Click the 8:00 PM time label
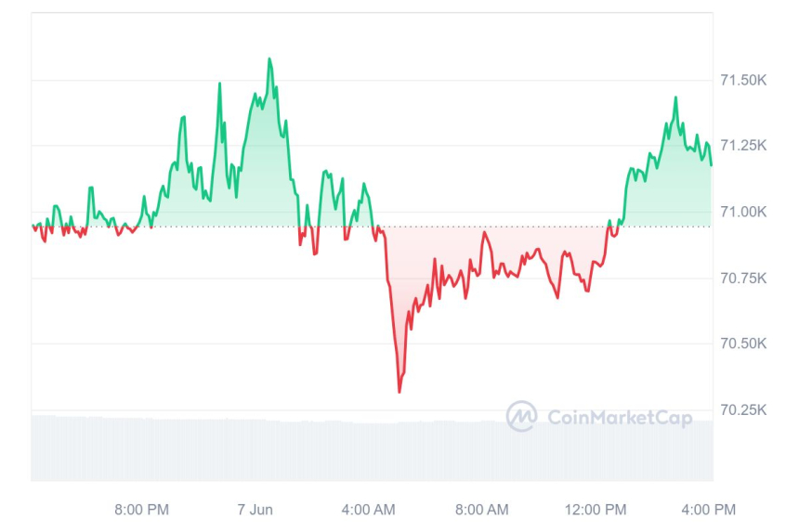The image size is (799, 532). [141, 509]
